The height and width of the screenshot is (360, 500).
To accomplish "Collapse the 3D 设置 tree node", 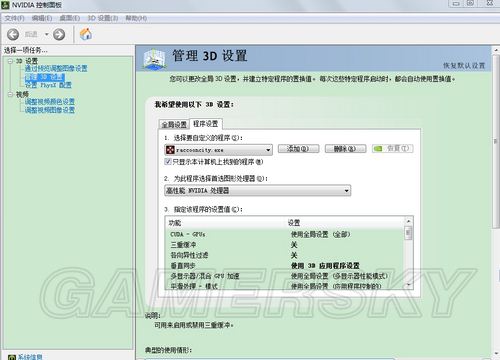I will tap(10, 61).
